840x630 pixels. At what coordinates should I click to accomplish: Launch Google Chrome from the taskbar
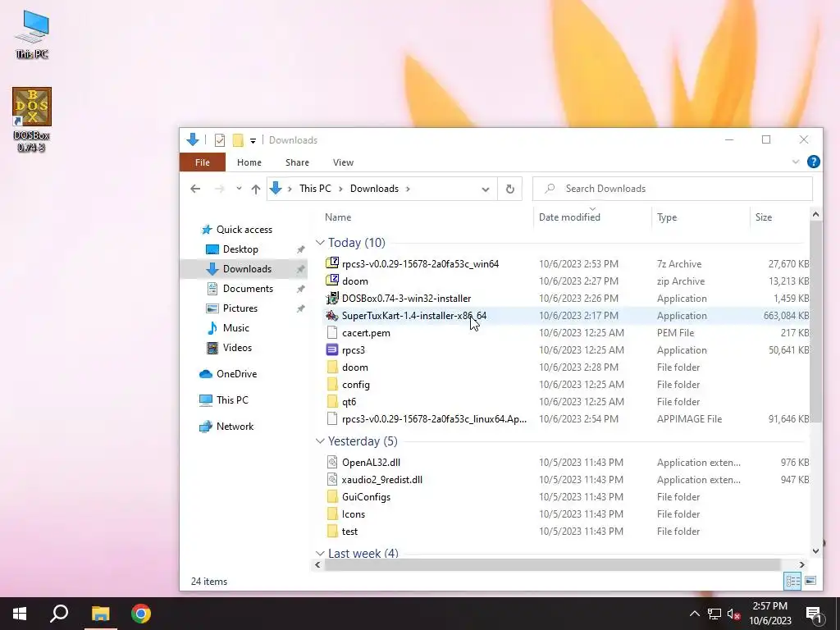click(141, 614)
